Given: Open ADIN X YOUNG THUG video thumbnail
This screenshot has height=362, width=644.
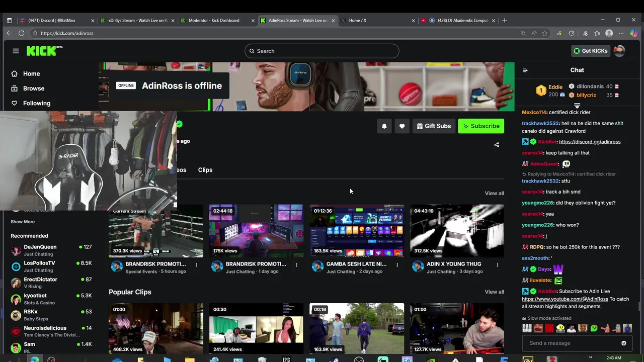Looking at the screenshot, I should (457, 231).
